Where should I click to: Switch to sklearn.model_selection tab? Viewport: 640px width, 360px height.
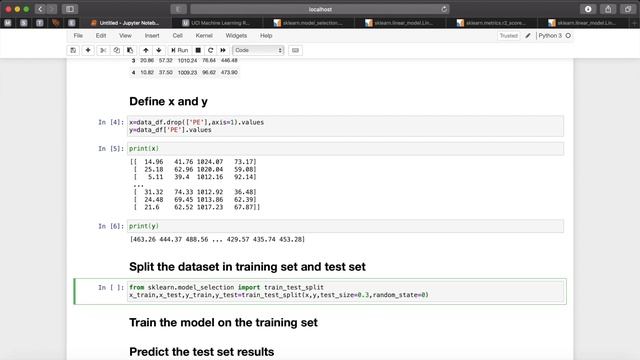tap(308, 23)
